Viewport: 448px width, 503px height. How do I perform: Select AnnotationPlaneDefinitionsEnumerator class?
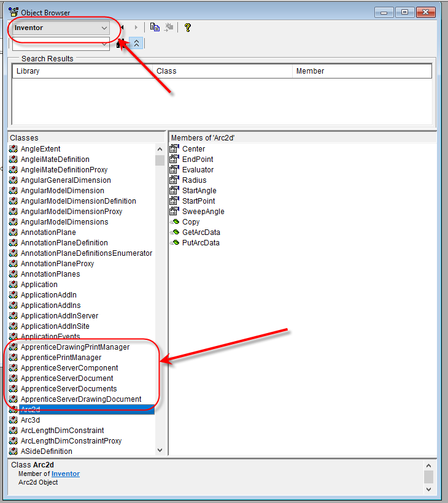click(x=87, y=253)
